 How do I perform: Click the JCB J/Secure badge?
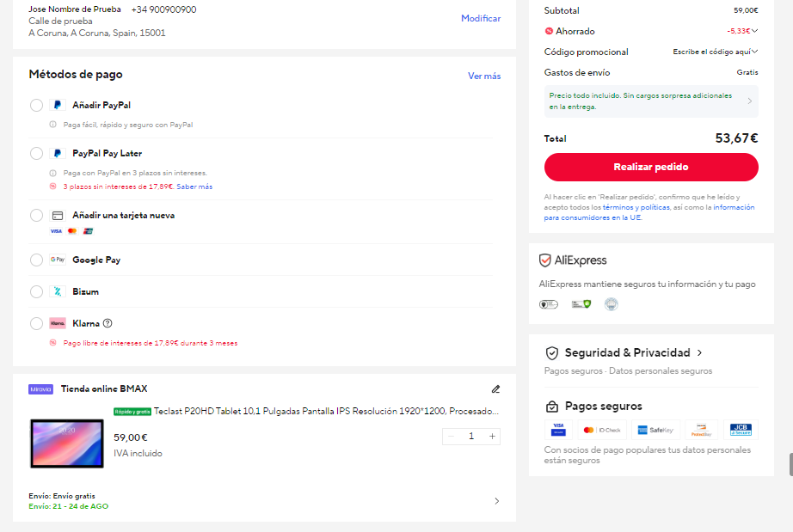pos(741,430)
